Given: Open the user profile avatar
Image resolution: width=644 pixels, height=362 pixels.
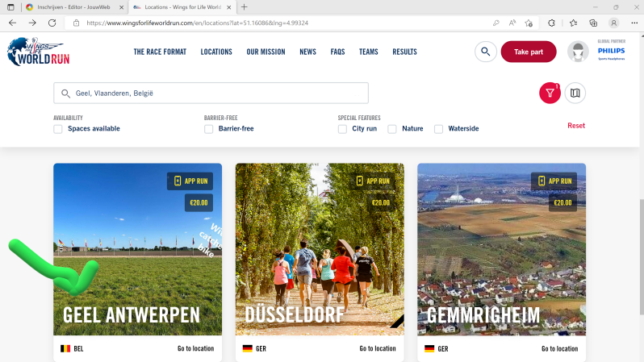Looking at the screenshot, I should click(x=578, y=52).
